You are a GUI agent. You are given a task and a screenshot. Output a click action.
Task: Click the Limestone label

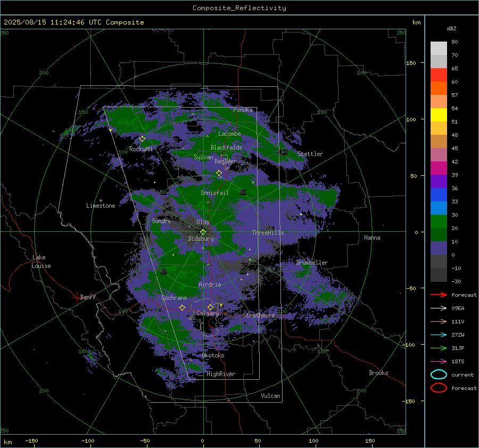coord(101,206)
